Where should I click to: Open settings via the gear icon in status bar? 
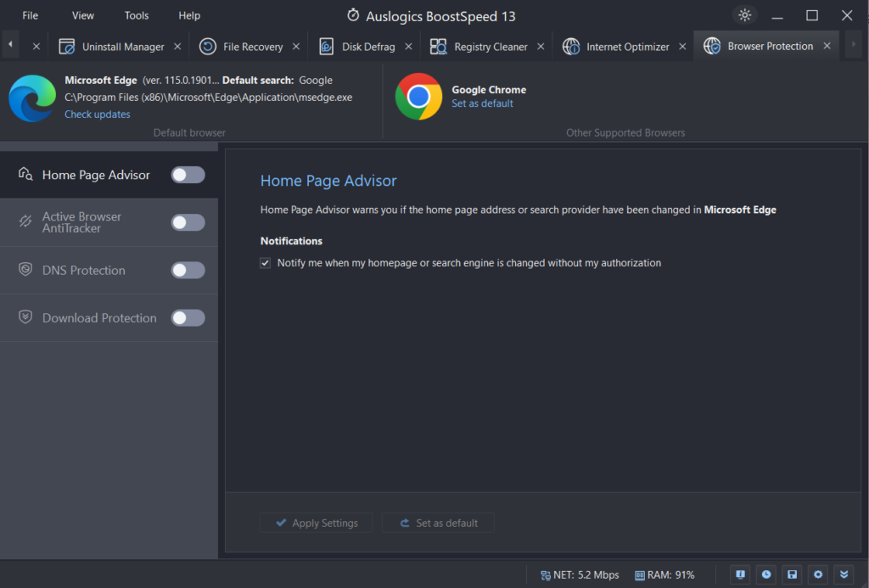click(x=817, y=574)
